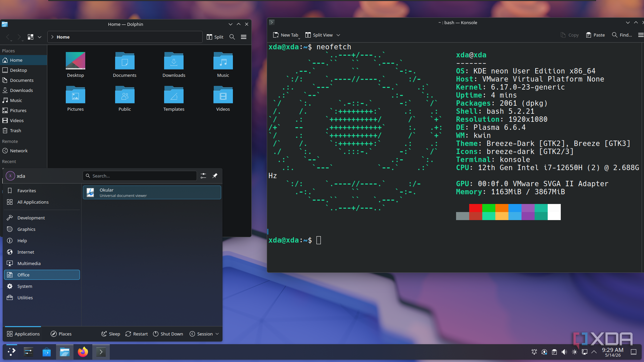Viewport: 644px width, 362px height.
Task: Click the xda user avatar in launcher
Action: [x=10, y=176]
